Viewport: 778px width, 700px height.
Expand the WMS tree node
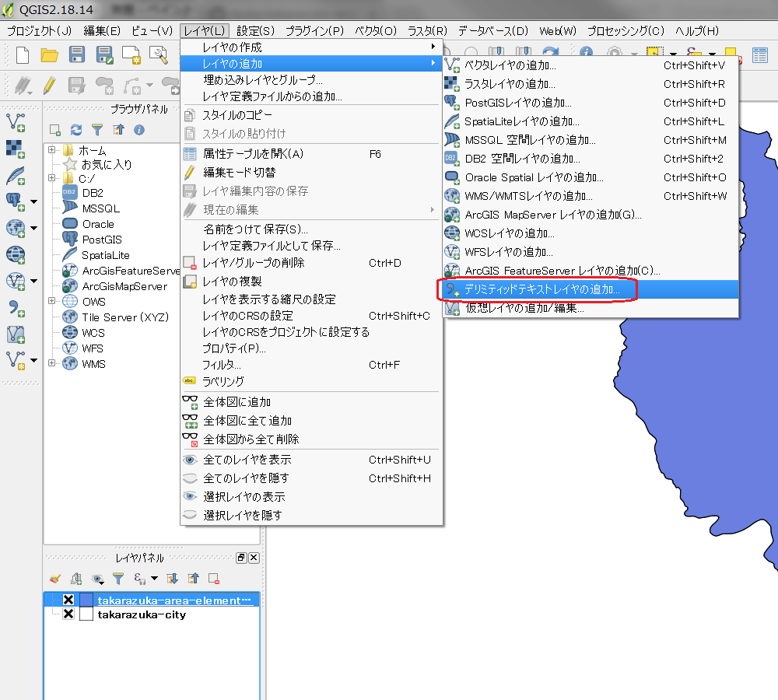tap(51, 363)
